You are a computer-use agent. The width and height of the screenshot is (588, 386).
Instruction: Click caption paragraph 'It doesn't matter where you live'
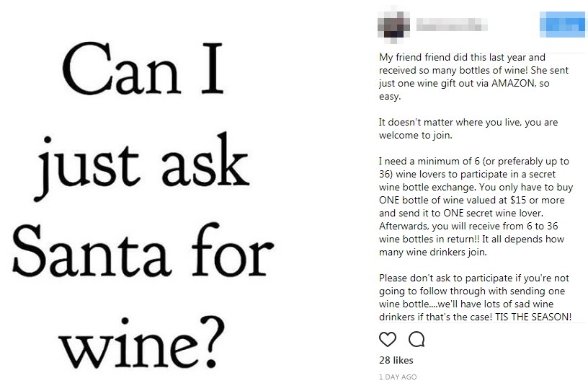[x=468, y=128]
